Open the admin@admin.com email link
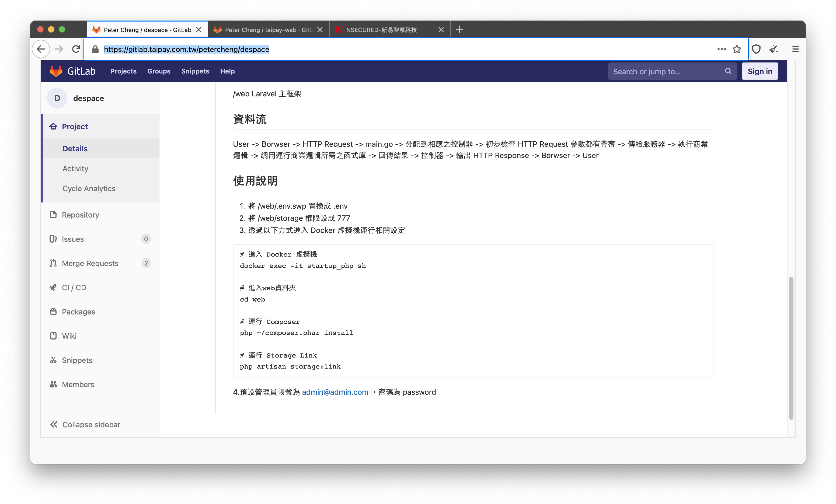Viewport: 836px width, 504px height. (x=335, y=392)
